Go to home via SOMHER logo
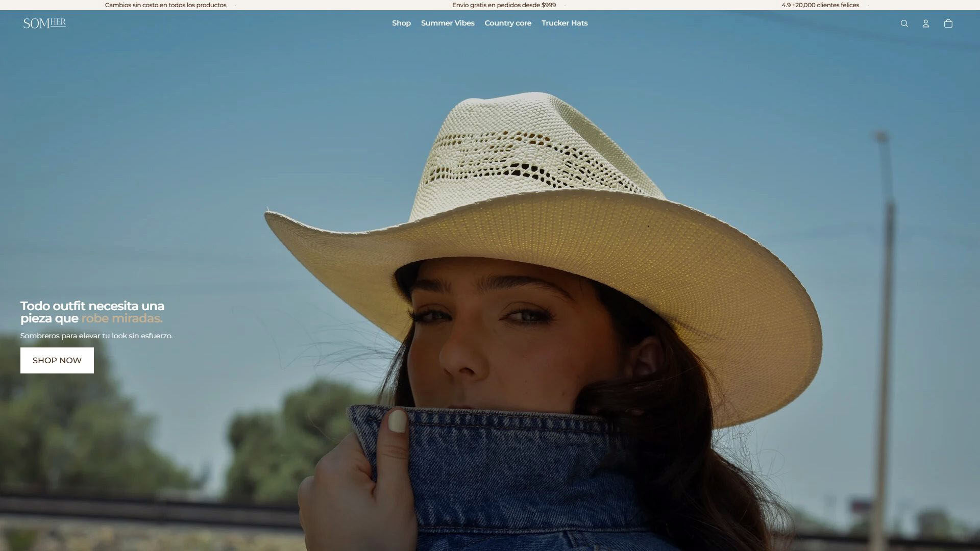The image size is (980, 551). coord(44,23)
